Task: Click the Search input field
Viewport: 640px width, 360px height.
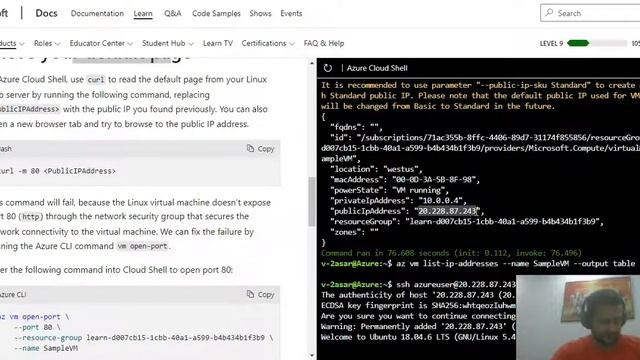Action: (590, 13)
